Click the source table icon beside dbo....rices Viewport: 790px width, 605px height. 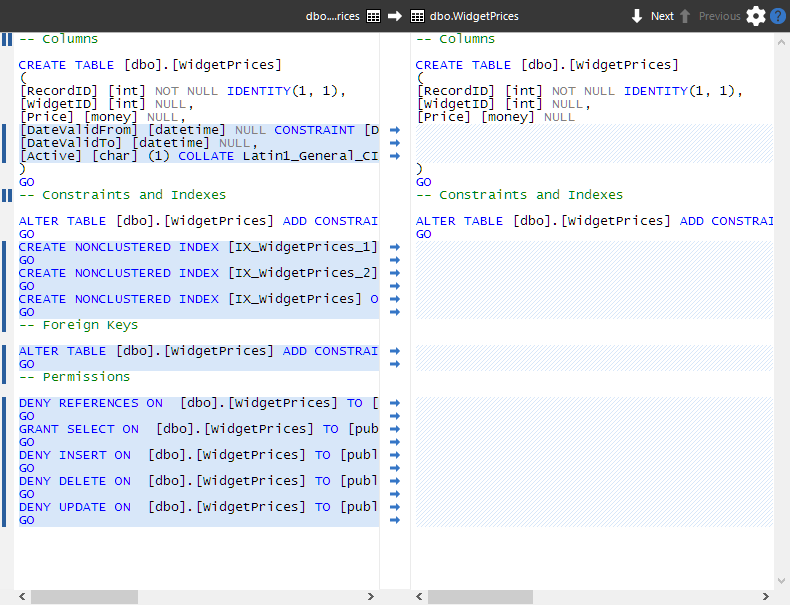373,16
